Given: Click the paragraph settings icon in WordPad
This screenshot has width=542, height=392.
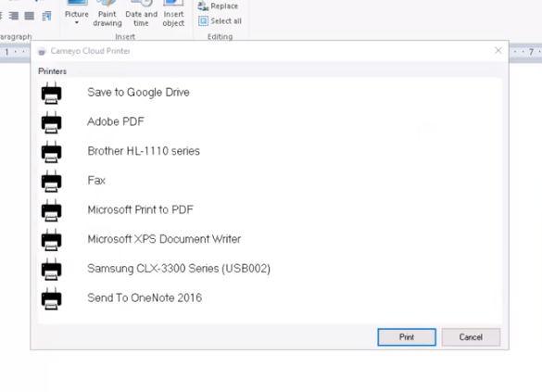Looking at the screenshot, I should [46, 16].
